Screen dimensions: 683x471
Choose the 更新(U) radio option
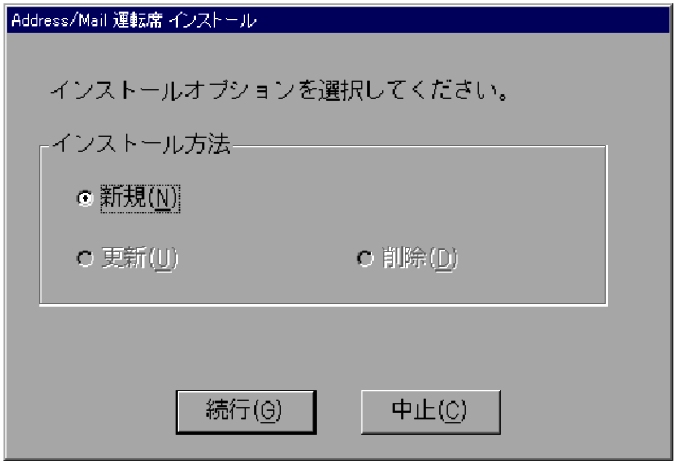pos(85,258)
